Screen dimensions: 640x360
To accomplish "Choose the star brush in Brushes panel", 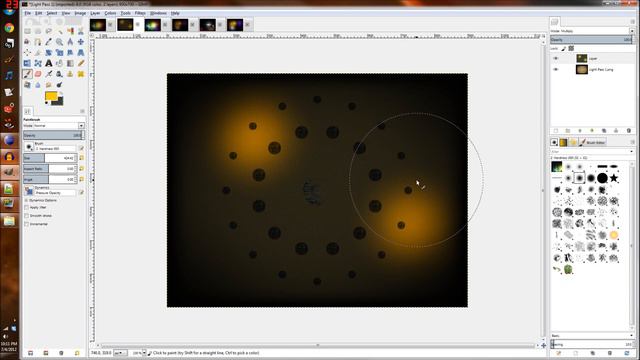I will (613, 178).
